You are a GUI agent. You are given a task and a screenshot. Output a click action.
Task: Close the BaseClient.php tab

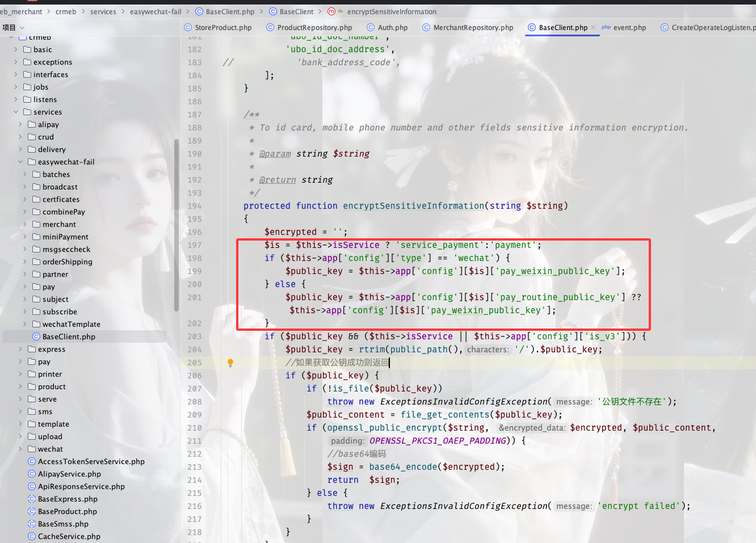coord(593,27)
